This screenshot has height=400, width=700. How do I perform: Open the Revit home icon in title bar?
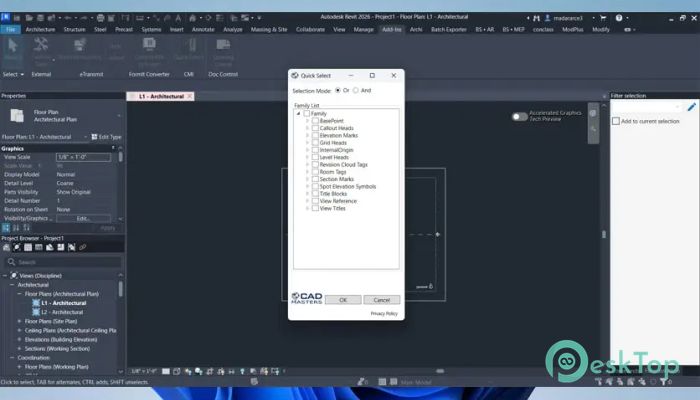coord(5,17)
